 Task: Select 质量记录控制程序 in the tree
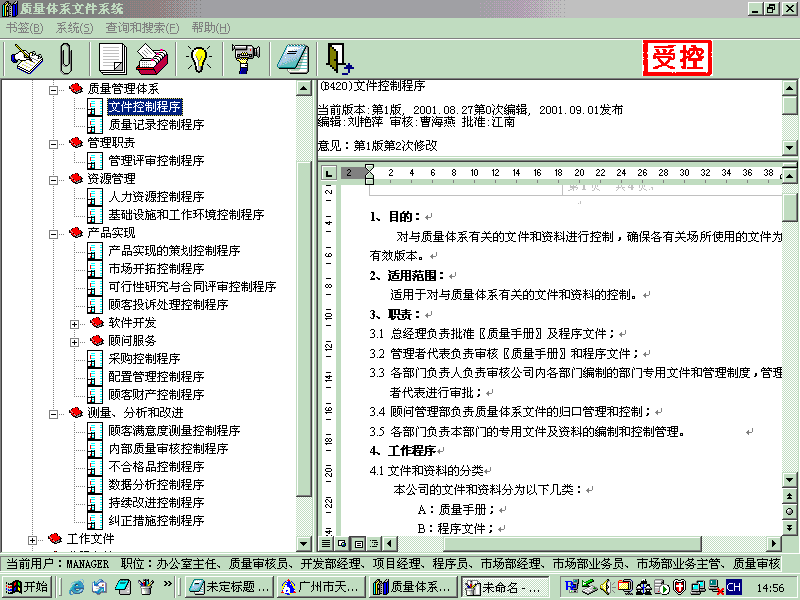[156, 125]
